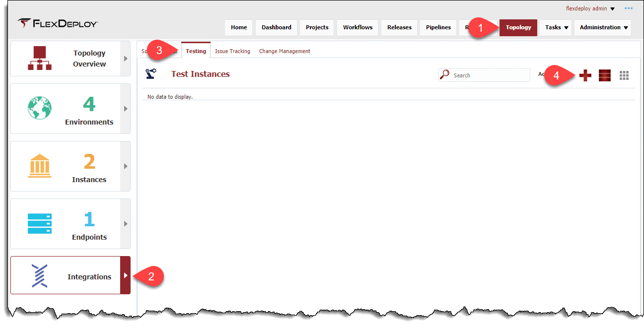Add a new test instance with plus icon

tap(585, 75)
